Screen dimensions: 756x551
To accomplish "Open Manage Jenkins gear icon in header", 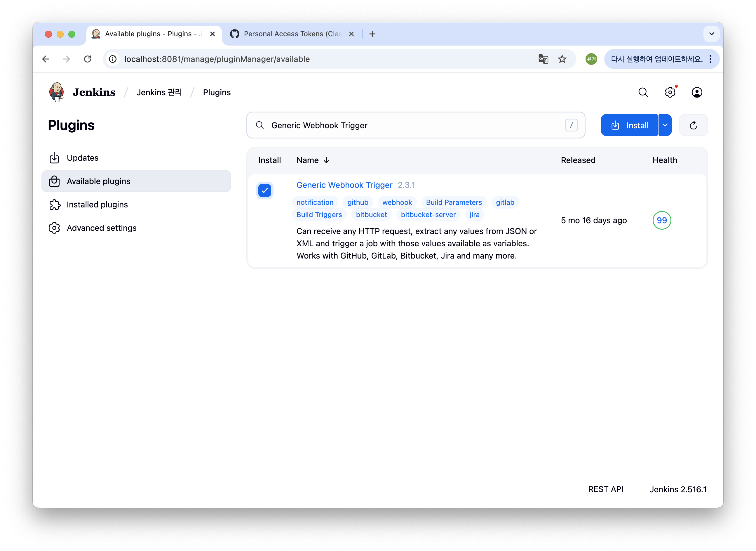I will [670, 92].
